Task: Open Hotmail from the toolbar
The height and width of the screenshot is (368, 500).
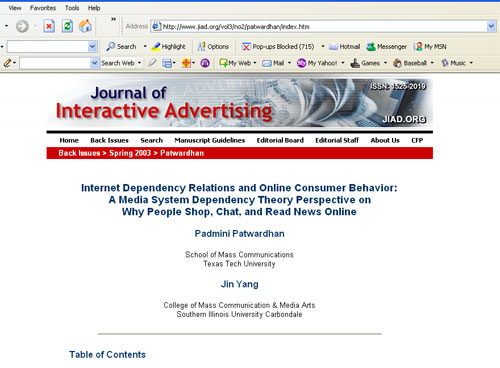Action: [x=345, y=47]
